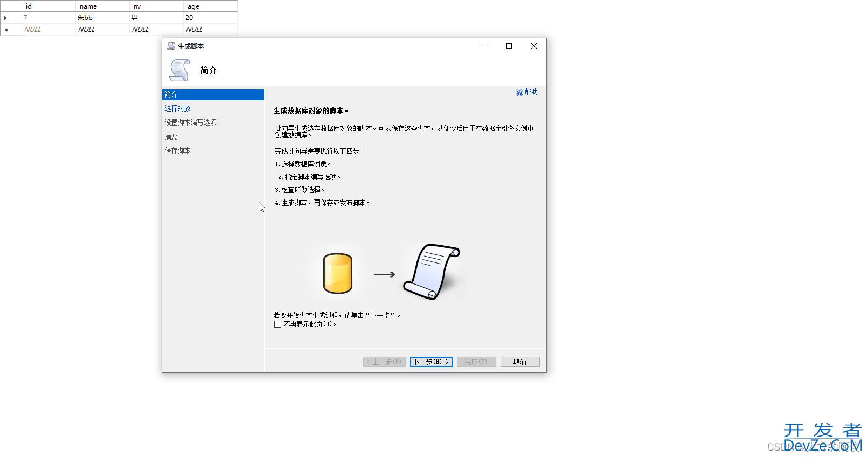Click the text 完成此向导需要执行以下四步:
The image size is (868, 457).
[318, 151]
